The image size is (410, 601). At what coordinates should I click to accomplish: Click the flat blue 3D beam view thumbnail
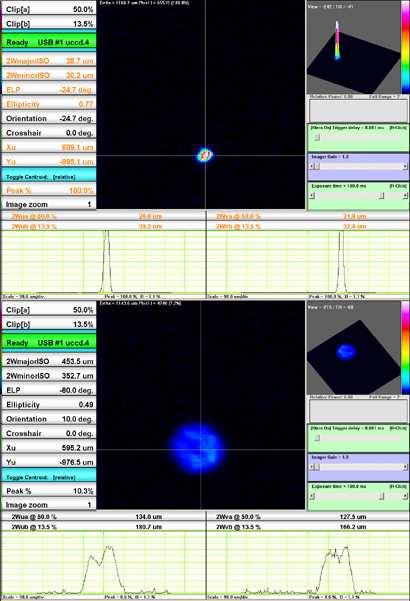click(354, 348)
